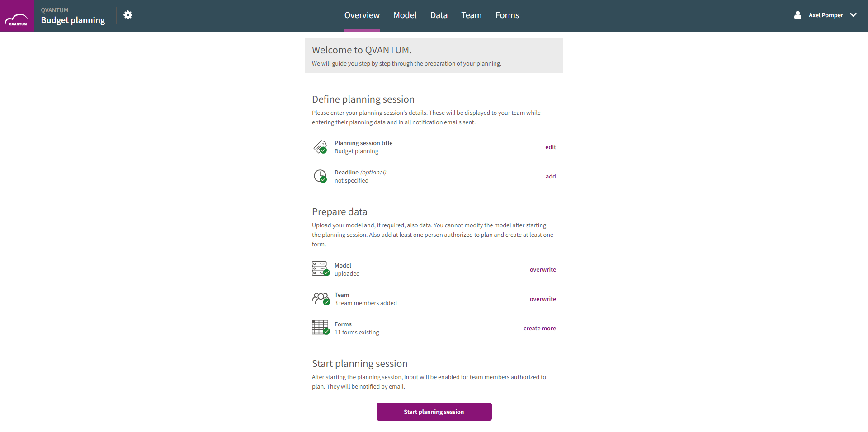The height and width of the screenshot is (432, 868).
Task: Switch to the Model tab
Action: (x=405, y=15)
